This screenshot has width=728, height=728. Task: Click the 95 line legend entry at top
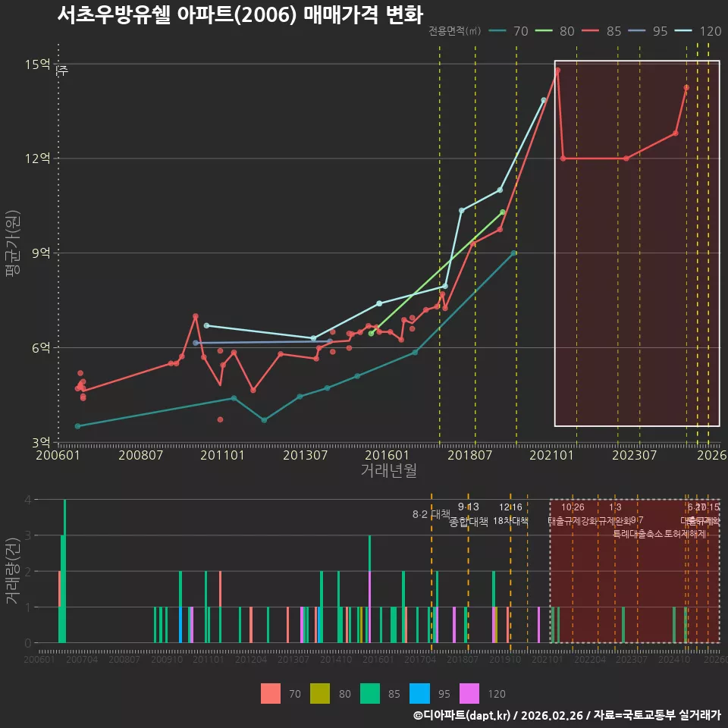[x=648, y=31]
